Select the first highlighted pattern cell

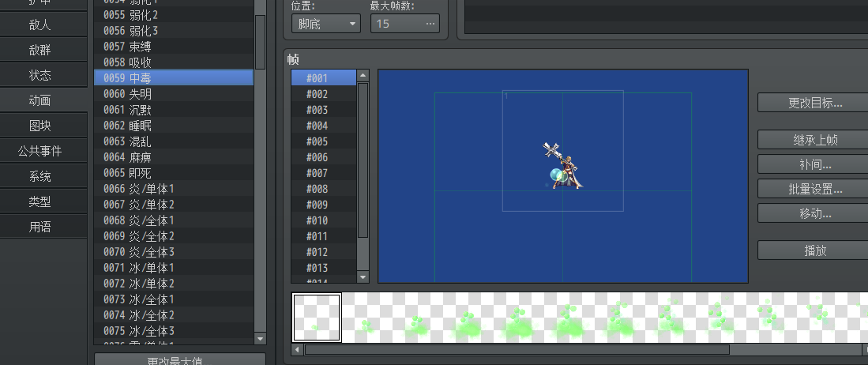tap(317, 318)
